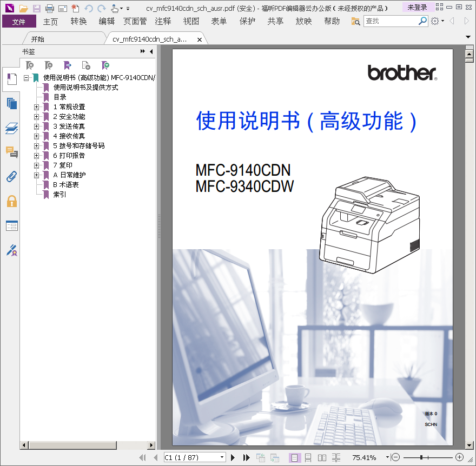The height and width of the screenshot is (466, 476).
Task: Switch to facing pages view
Action: 322,457
